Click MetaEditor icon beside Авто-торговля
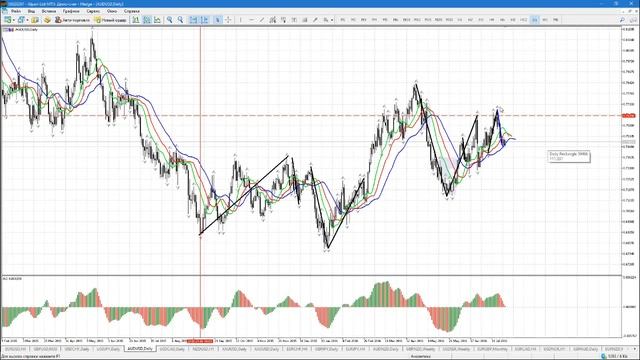The width and height of the screenshot is (640, 360). tap(47, 20)
